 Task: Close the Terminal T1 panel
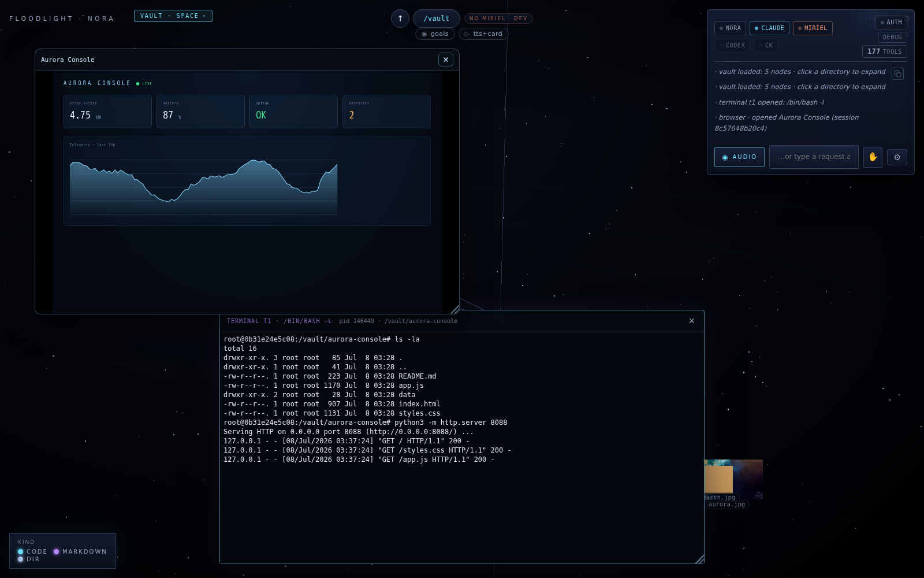[x=691, y=321]
